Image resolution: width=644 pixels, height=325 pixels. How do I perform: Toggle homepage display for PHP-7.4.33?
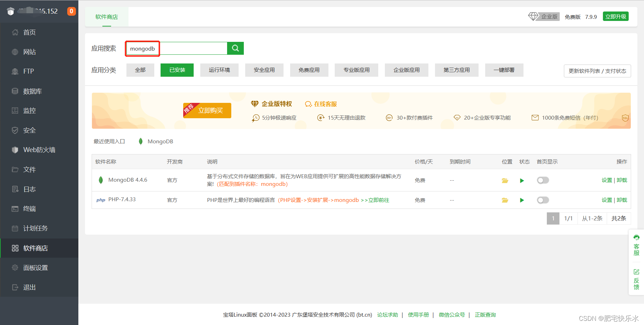(543, 200)
